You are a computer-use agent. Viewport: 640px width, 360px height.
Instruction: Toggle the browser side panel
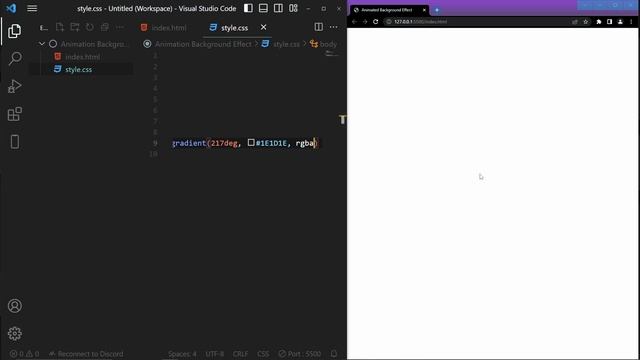(x=609, y=22)
